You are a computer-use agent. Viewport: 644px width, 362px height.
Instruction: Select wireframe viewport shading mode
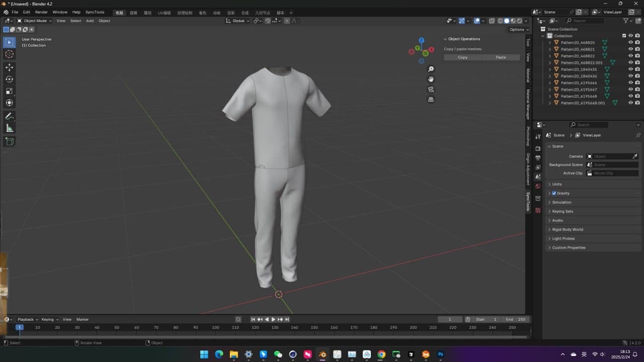[500, 21]
